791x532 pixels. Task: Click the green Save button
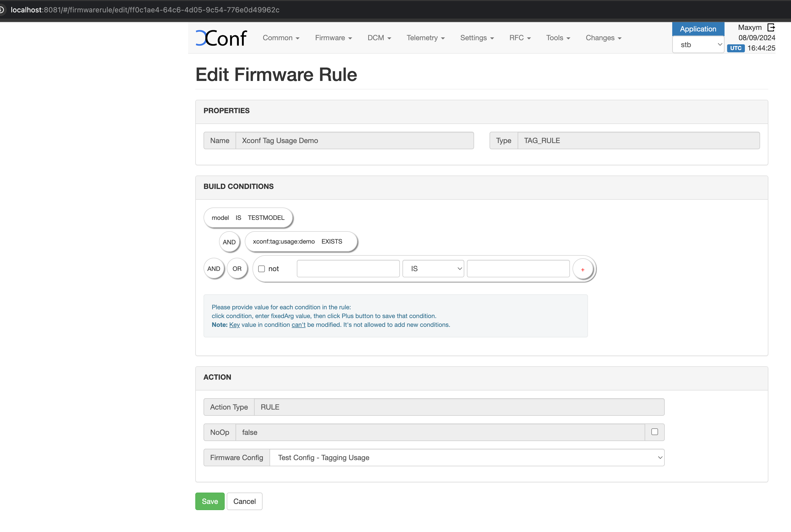click(x=210, y=501)
